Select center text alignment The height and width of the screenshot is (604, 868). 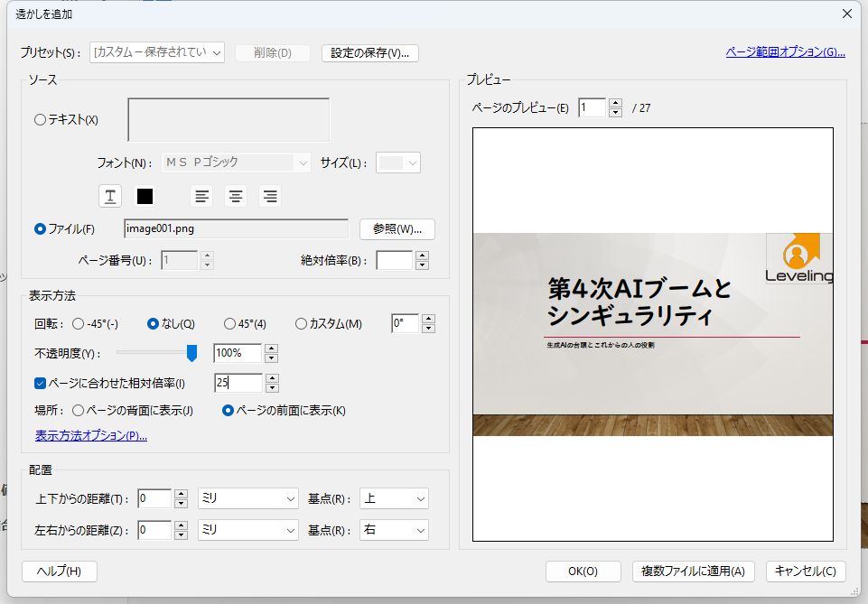(235, 196)
